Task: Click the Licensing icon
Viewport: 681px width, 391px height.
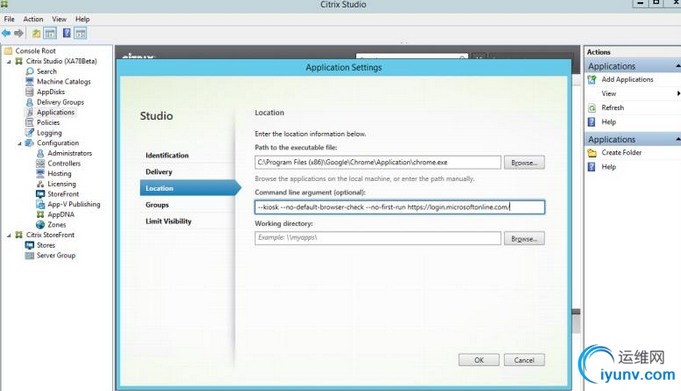Action: coord(40,184)
